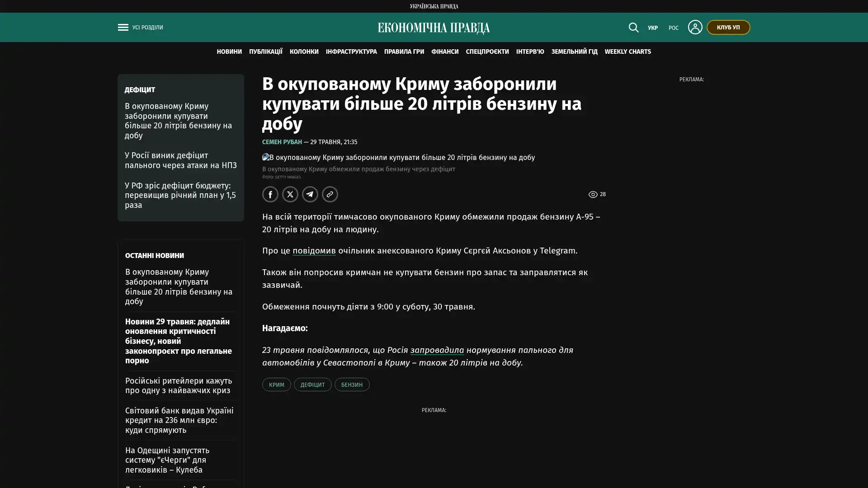868x488 pixels.
Task: Select the Бензин tag
Action: pos(352,385)
